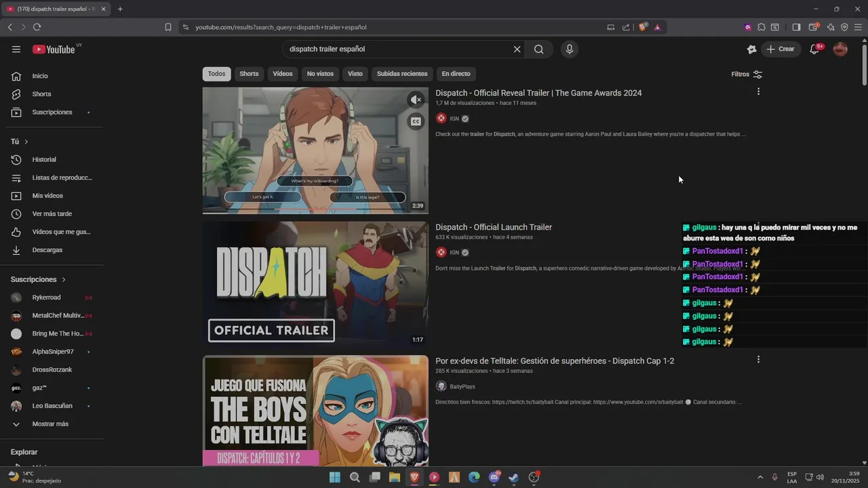Click the magnifier search button
This screenshot has width=868, height=488.
click(x=538, y=49)
